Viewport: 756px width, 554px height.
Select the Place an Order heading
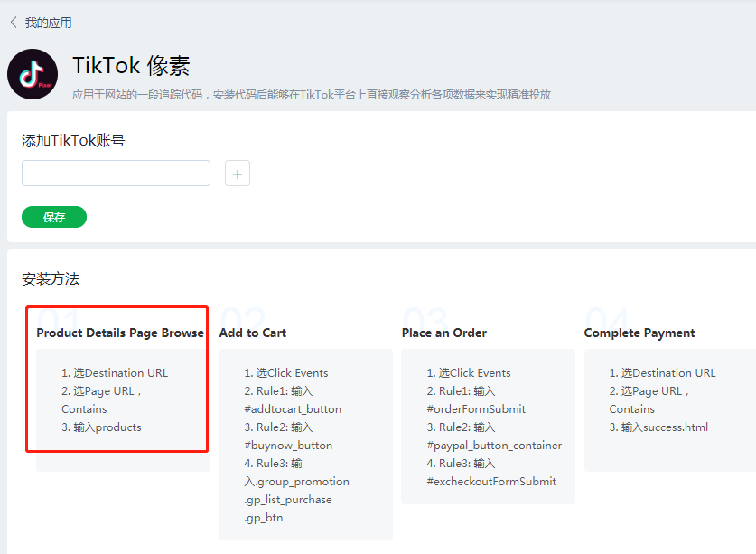click(444, 333)
